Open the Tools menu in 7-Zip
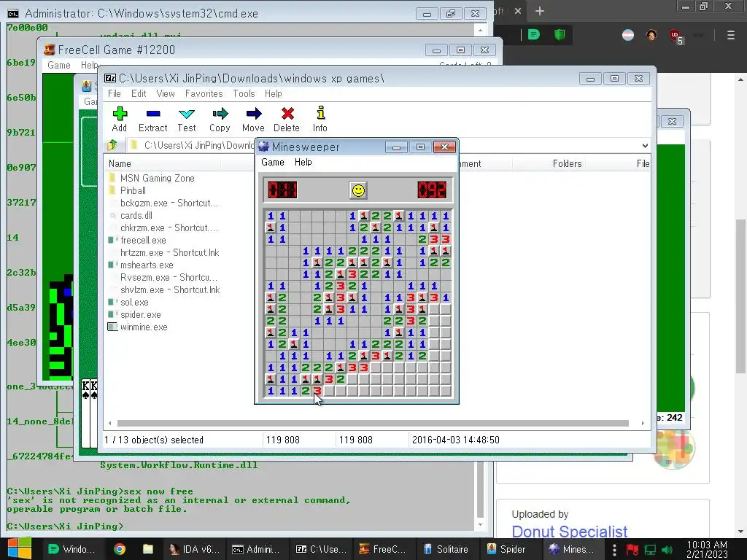Screen dimensions: 747x560 click(x=244, y=94)
